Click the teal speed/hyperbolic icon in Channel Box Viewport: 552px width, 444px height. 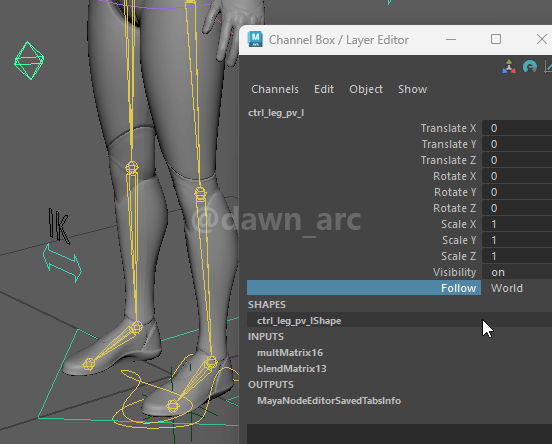530,67
